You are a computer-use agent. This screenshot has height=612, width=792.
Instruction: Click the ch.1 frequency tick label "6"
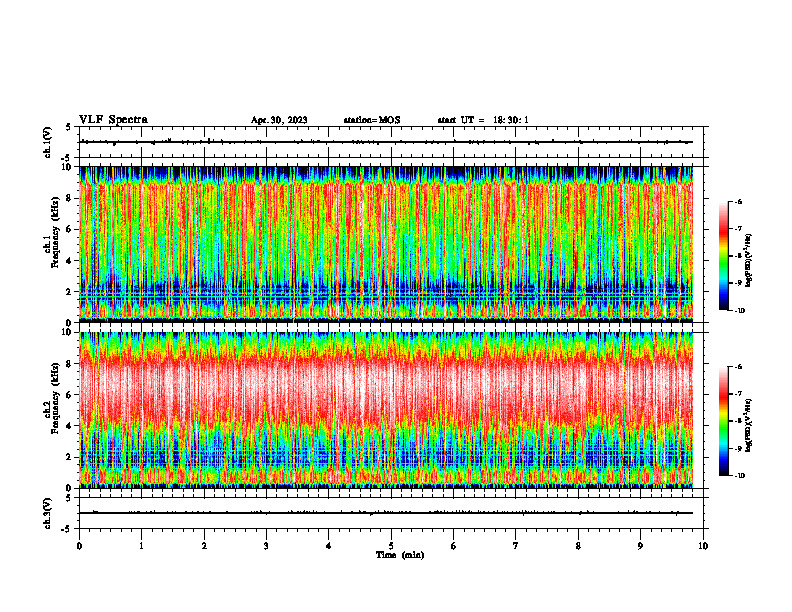pyautogui.click(x=70, y=230)
